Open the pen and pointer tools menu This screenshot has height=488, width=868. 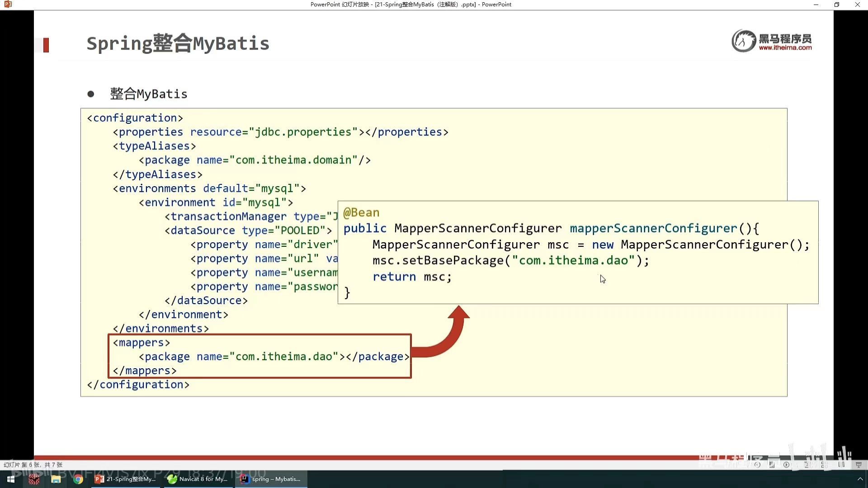(772, 465)
